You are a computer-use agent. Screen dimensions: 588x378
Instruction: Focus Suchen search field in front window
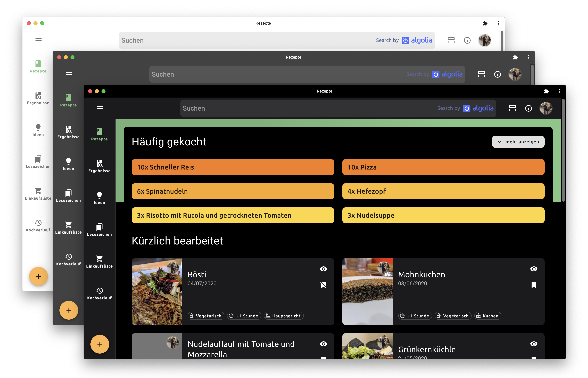(338, 108)
